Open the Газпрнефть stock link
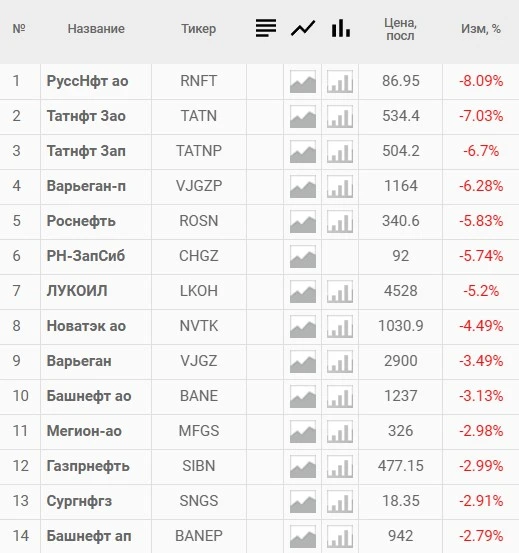519x553 pixels. tap(88, 466)
